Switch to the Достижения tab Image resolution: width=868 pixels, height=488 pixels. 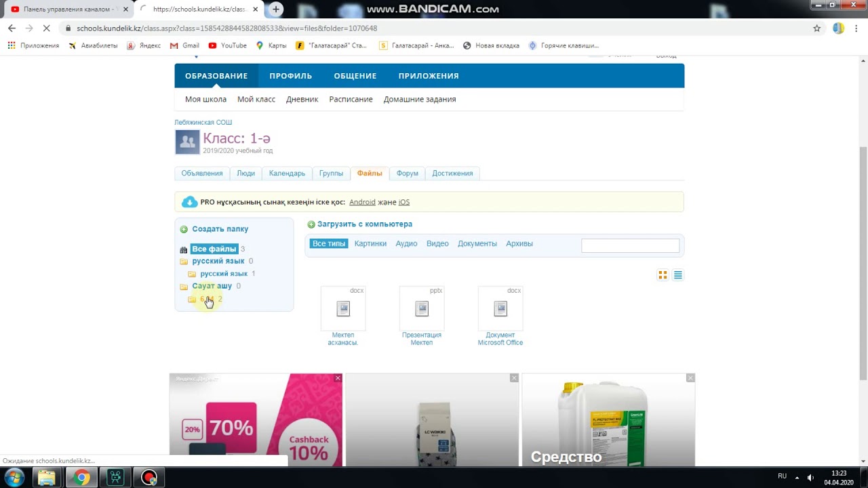tap(452, 174)
